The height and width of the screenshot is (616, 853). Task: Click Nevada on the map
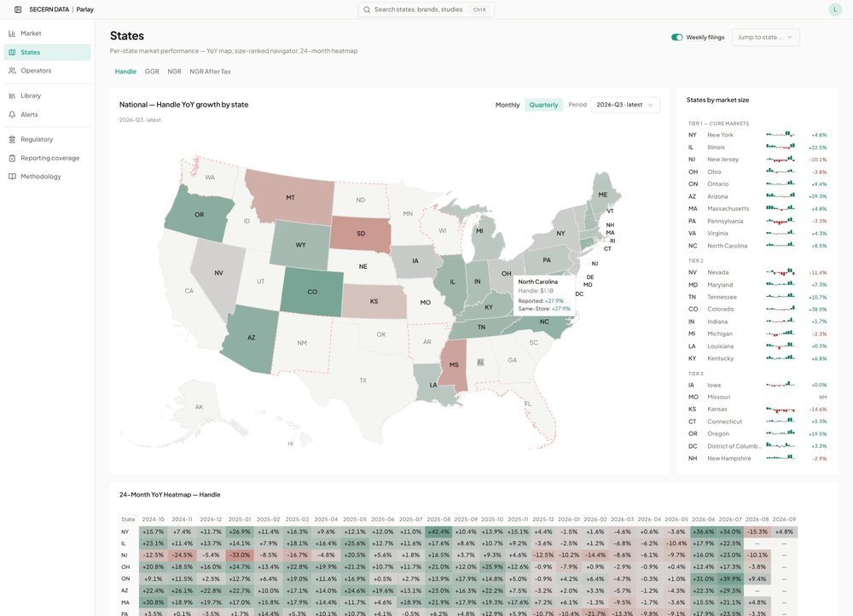(218, 273)
